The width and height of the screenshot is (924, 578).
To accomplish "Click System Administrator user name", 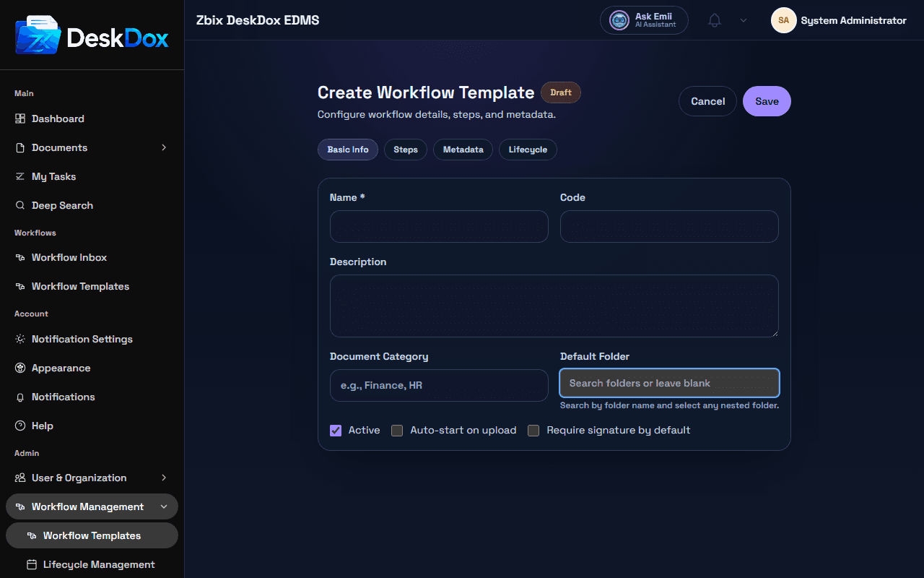I will click(853, 20).
